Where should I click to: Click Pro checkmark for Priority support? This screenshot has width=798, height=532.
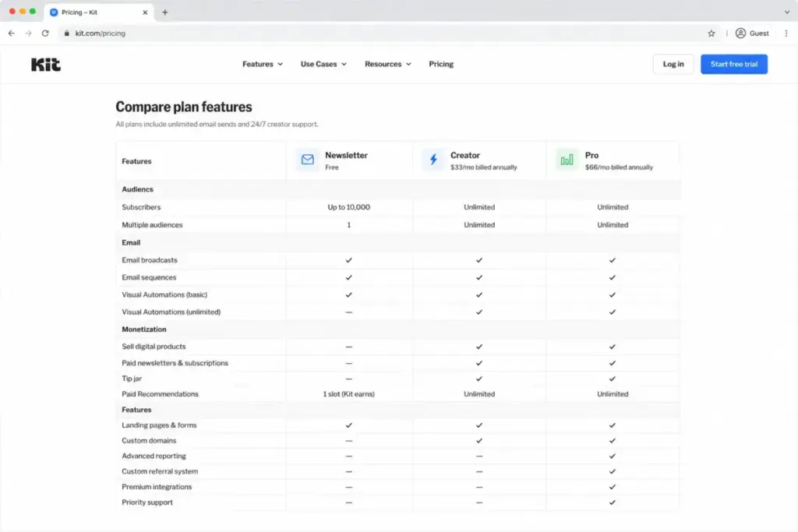[613, 502]
